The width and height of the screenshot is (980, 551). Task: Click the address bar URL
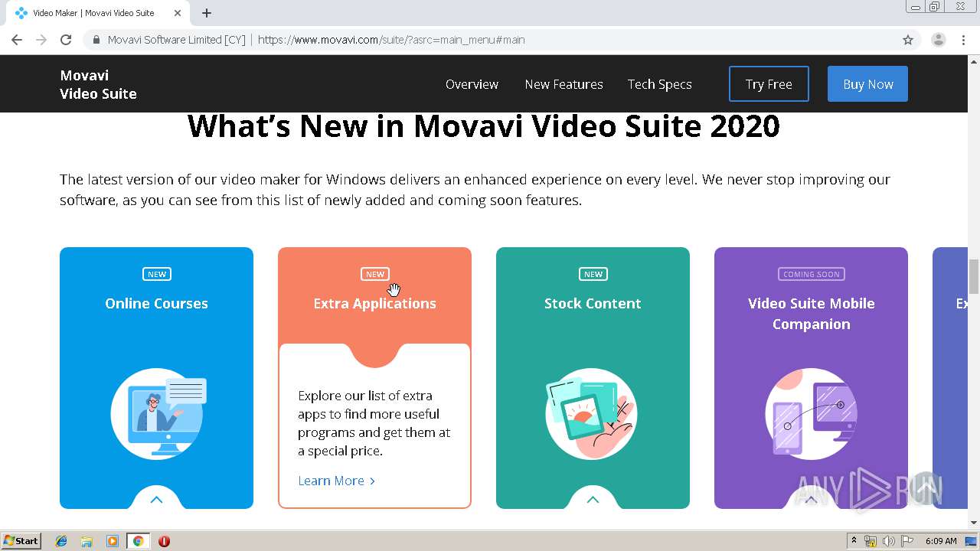tap(391, 40)
